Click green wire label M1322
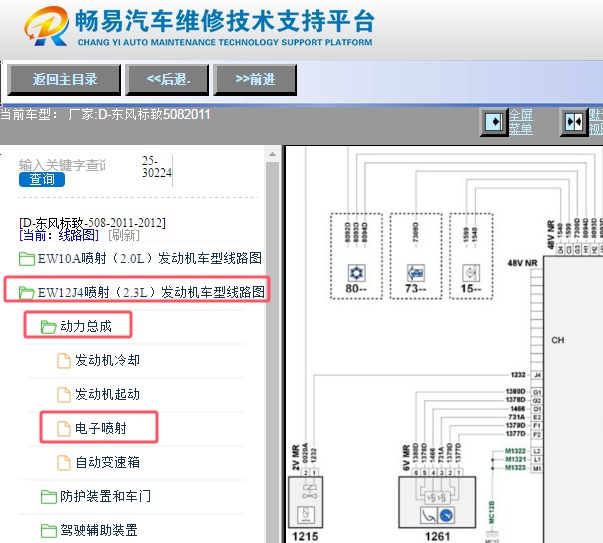The width and height of the screenshot is (603, 543). (515, 451)
